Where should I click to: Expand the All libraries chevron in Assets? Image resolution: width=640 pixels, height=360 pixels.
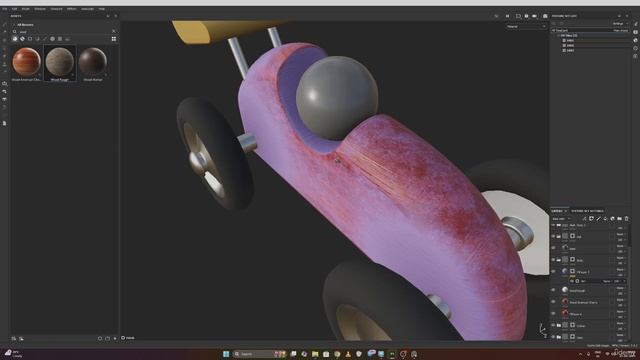[14, 25]
